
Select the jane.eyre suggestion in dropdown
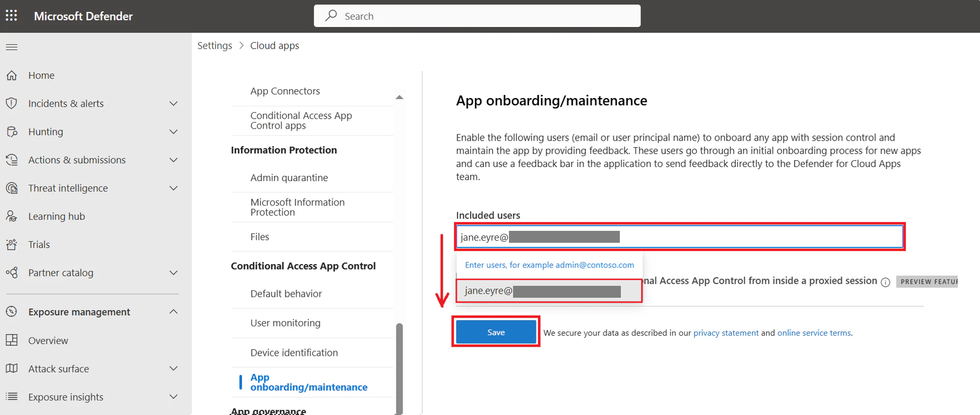pyautogui.click(x=548, y=291)
